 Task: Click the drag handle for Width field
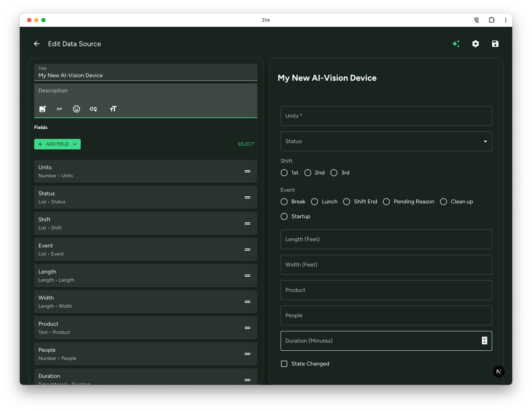[x=247, y=302]
